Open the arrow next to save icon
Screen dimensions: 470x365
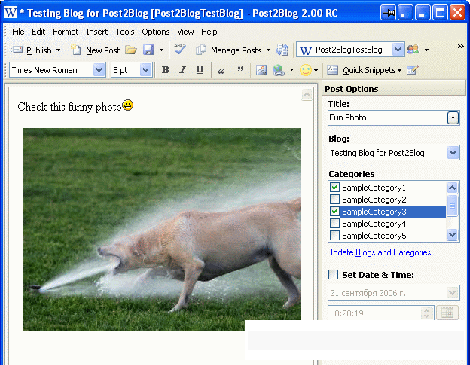click(161, 50)
